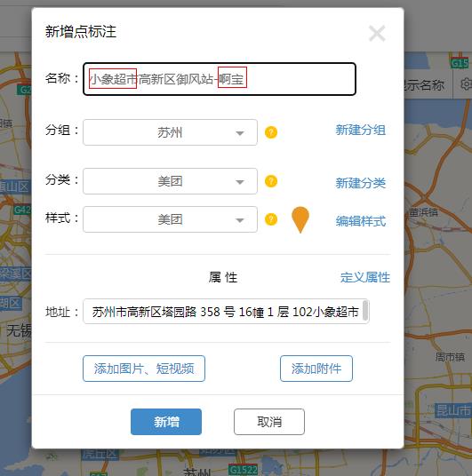The width and height of the screenshot is (472, 476).
Task: Click the help icon next to 样式
Action: (271, 219)
